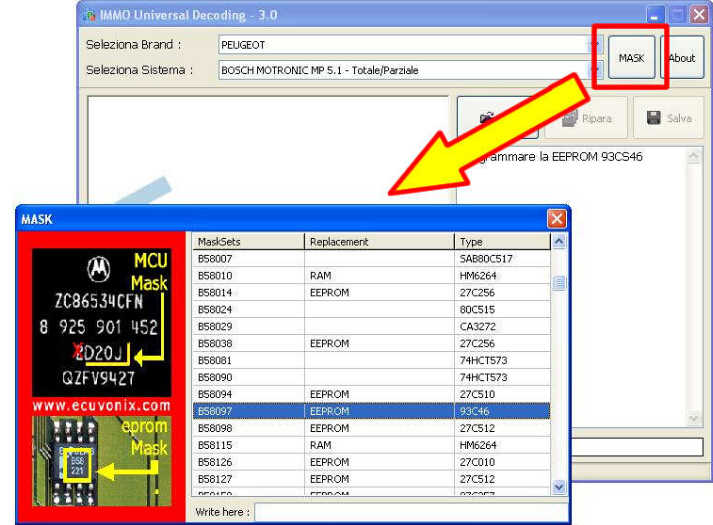The width and height of the screenshot is (713, 525).
Task: Select the B58094 mask set row
Action: click(372, 394)
